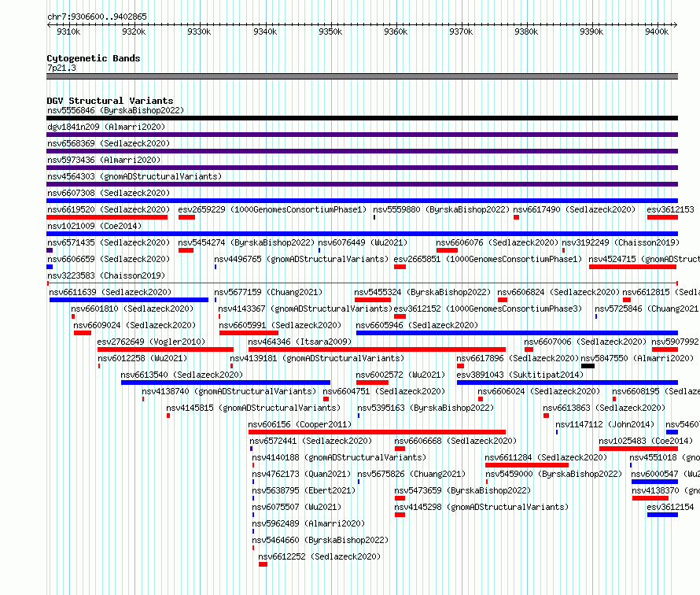
Task: Select nsv6613863 (Sedlazeck2020) label
Action: [x=604, y=408]
